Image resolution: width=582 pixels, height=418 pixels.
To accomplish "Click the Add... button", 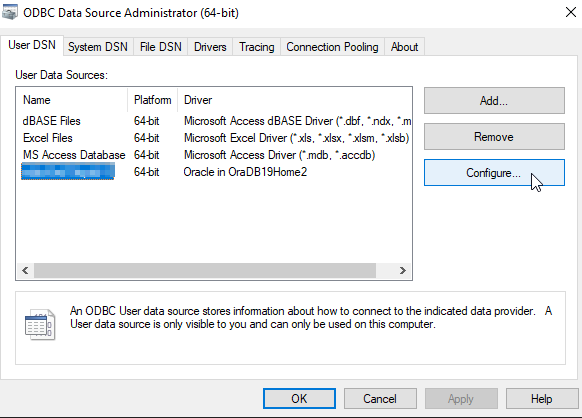I will coord(494,101).
